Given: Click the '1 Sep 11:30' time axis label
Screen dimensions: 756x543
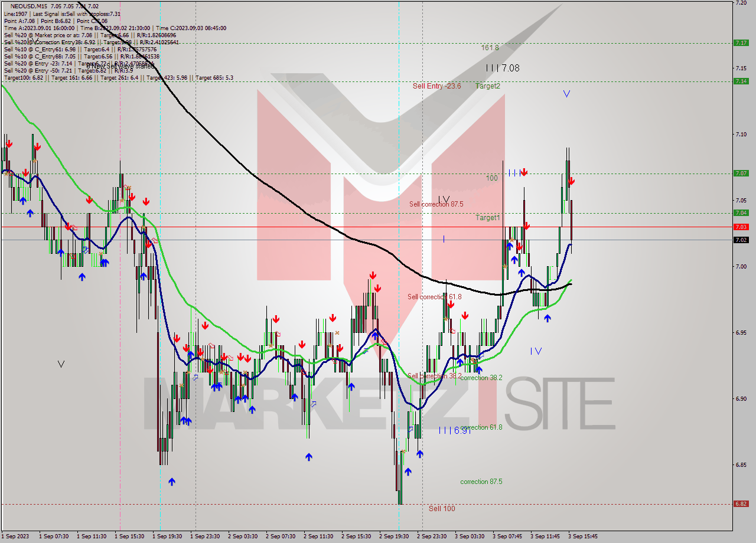Looking at the screenshot, I should tap(91, 536).
